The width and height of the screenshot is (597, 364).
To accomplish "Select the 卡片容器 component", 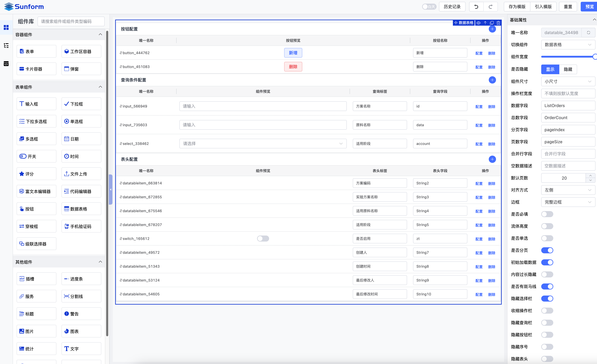I will coord(36,69).
